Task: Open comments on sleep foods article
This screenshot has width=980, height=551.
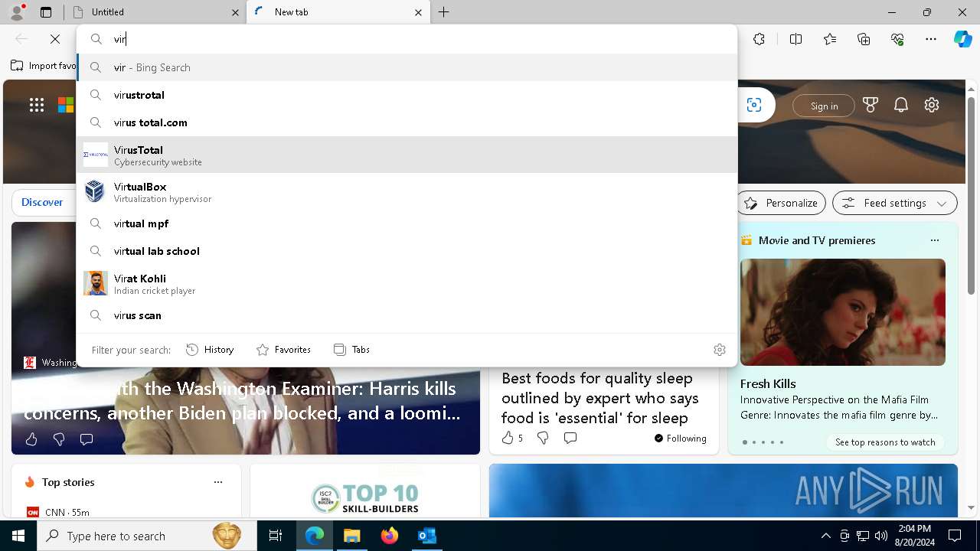Action: tap(570, 438)
